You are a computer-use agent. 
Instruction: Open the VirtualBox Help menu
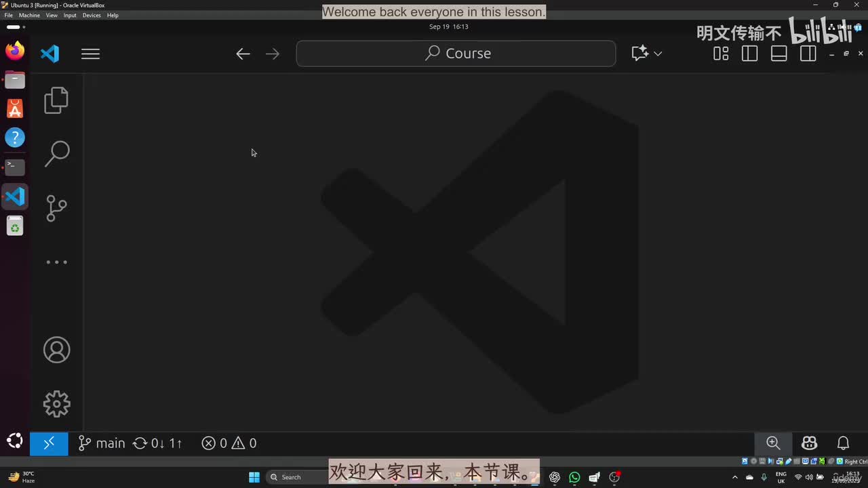click(x=113, y=15)
